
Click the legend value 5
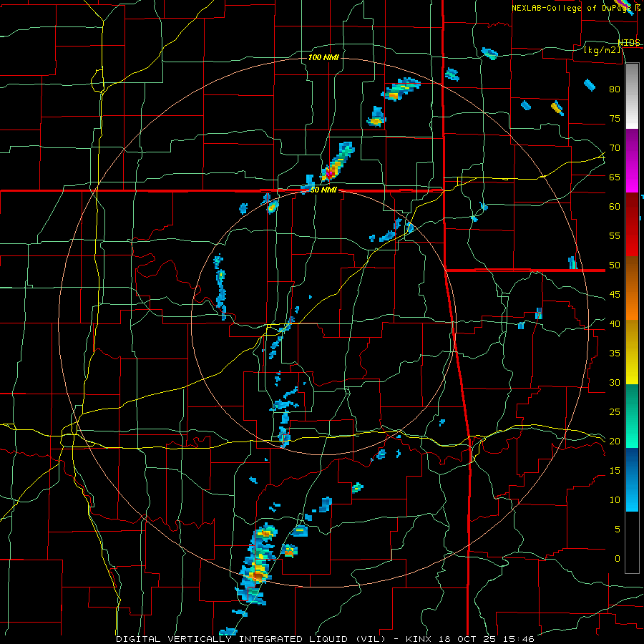click(618, 530)
